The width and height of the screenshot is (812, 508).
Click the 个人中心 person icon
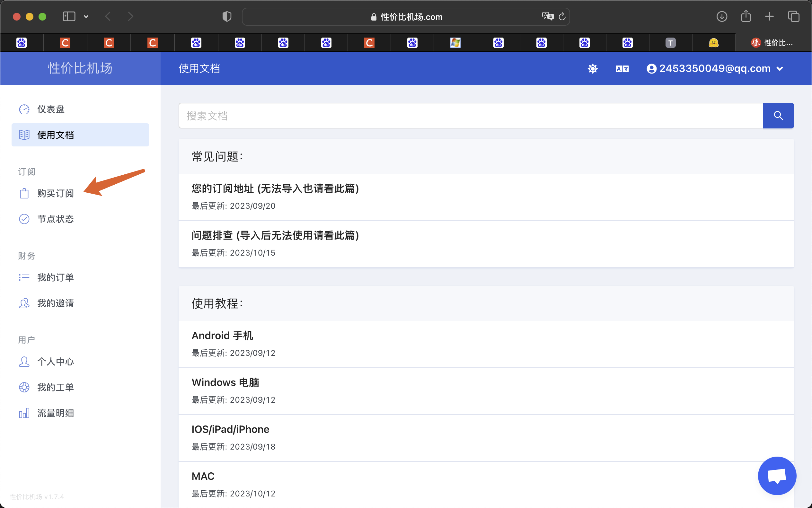24,362
